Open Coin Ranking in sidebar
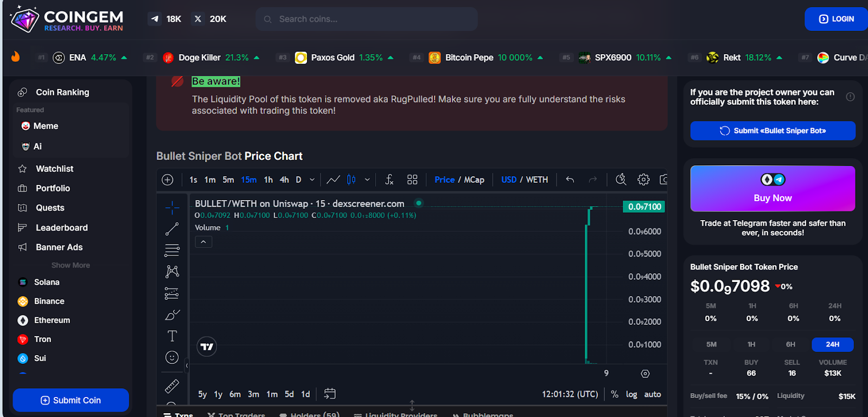The width and height of the screenshot is (868, 417). [62, 92]
